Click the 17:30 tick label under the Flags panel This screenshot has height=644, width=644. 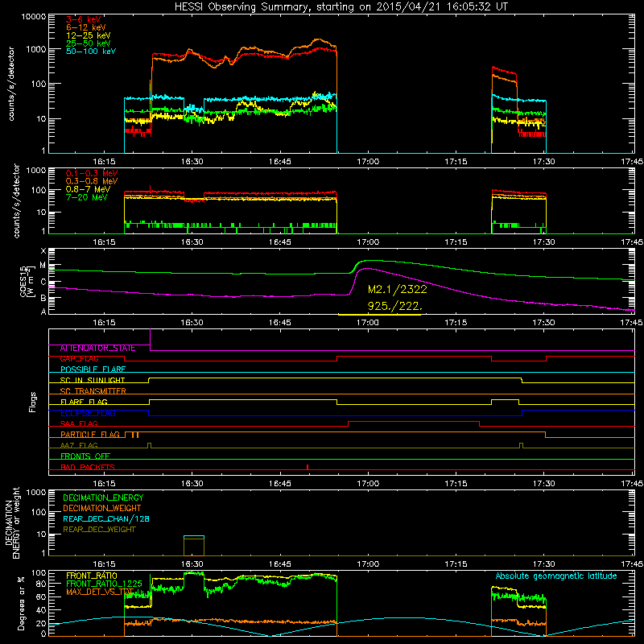(544, 484)
